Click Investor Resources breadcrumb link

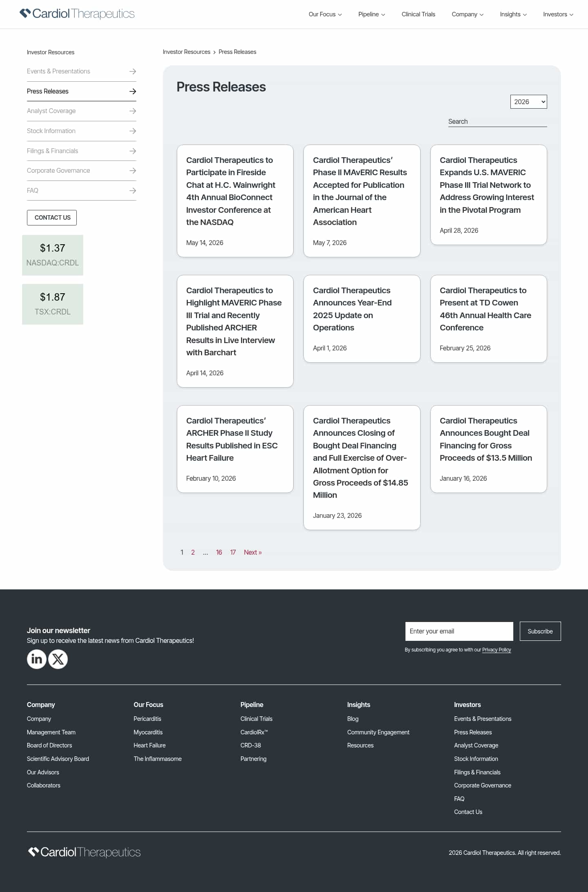tap(186, 52)
